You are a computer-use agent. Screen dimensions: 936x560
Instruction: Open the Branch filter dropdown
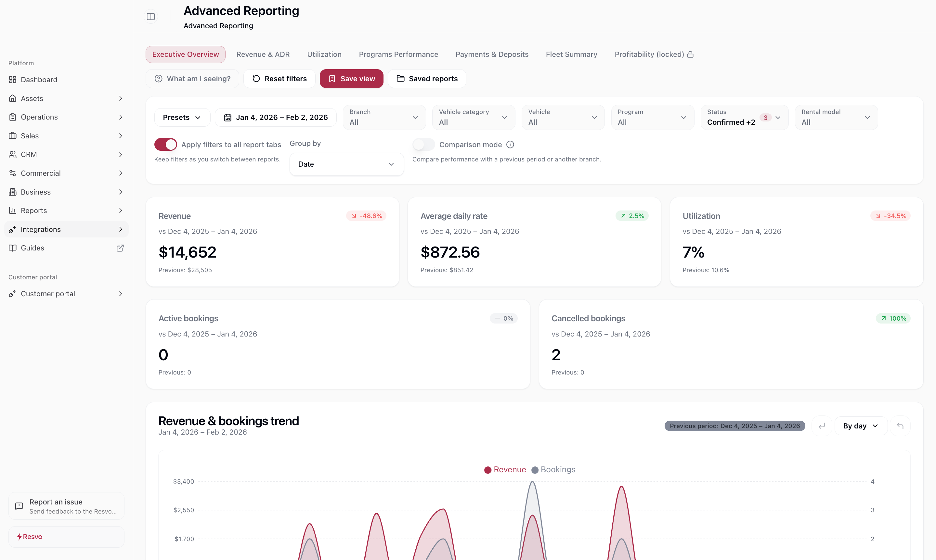pos(384,117)
